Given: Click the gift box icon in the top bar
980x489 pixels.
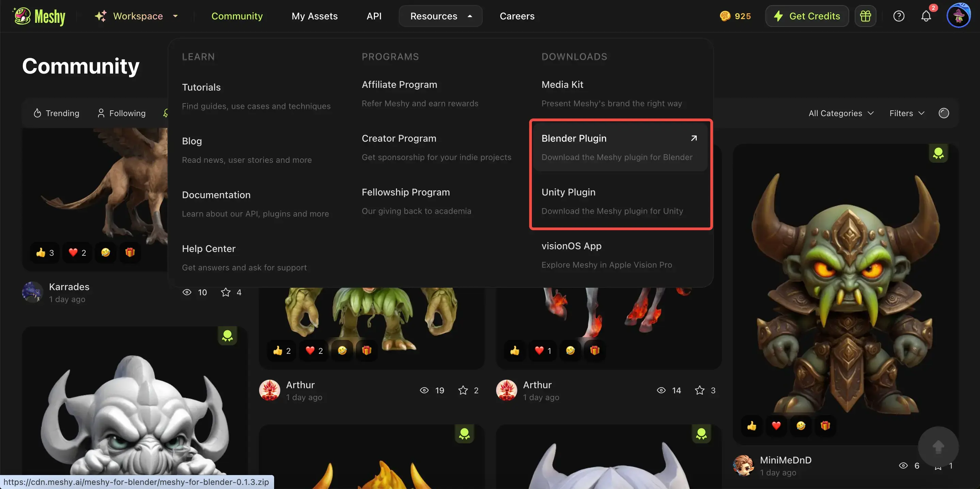Looking at the screenshot, I should (866, 16).
